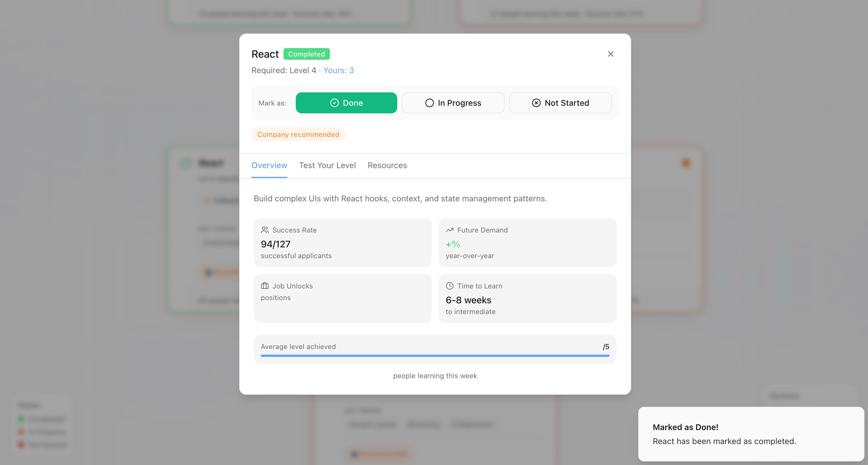868x465 pixels.
Task: Click the Yours: 3 level link
Action: pyautogui.click(x=338, y=71)
